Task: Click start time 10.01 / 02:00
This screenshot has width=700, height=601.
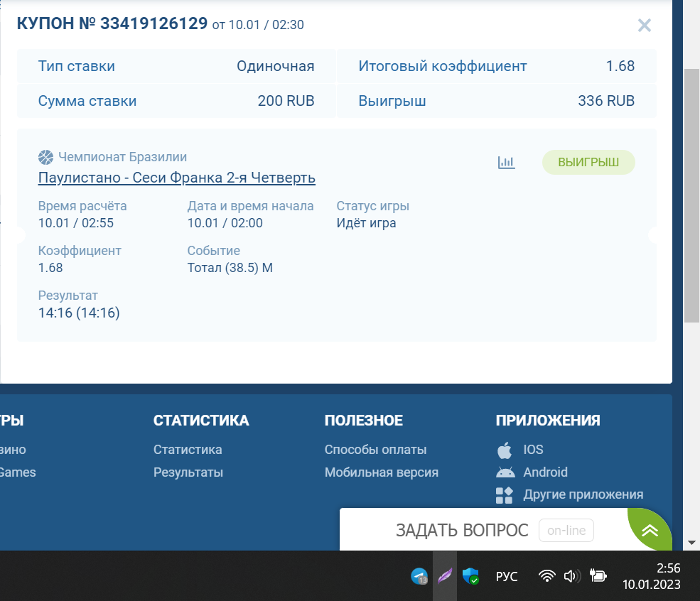Action: (225, 223)
